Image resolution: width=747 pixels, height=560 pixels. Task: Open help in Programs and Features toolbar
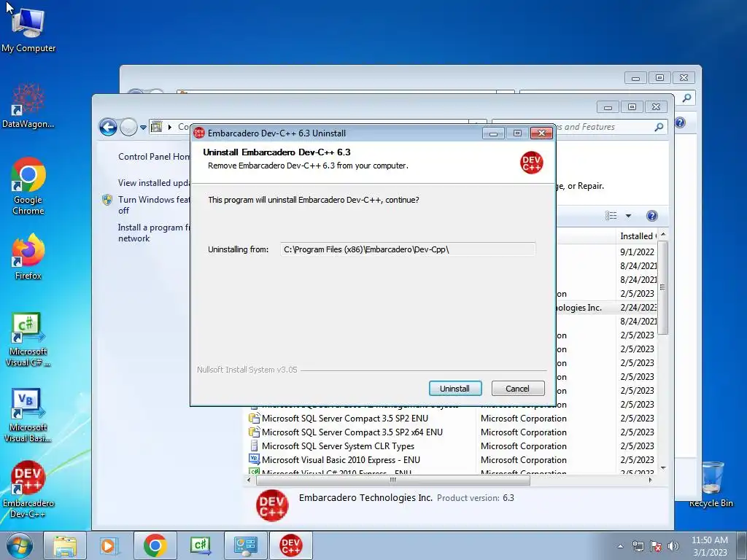click(x=651, y=216)
